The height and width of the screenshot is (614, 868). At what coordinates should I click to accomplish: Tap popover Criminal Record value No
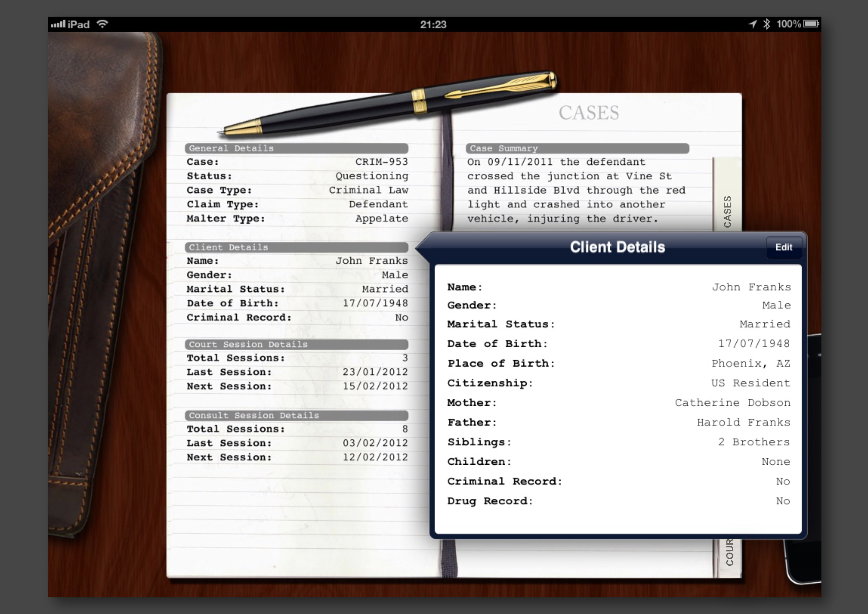[x=783, y=482]
